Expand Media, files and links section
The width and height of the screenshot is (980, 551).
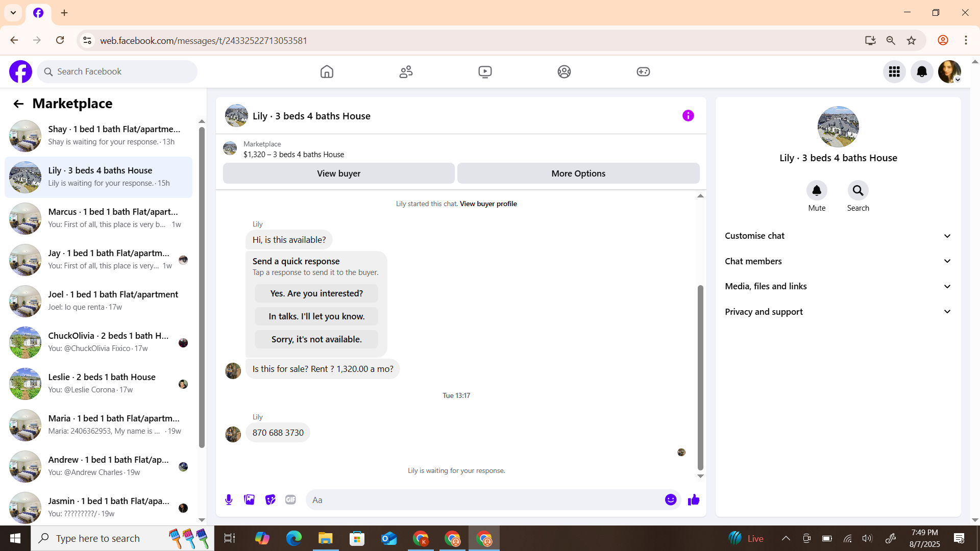tap(838, 286)
